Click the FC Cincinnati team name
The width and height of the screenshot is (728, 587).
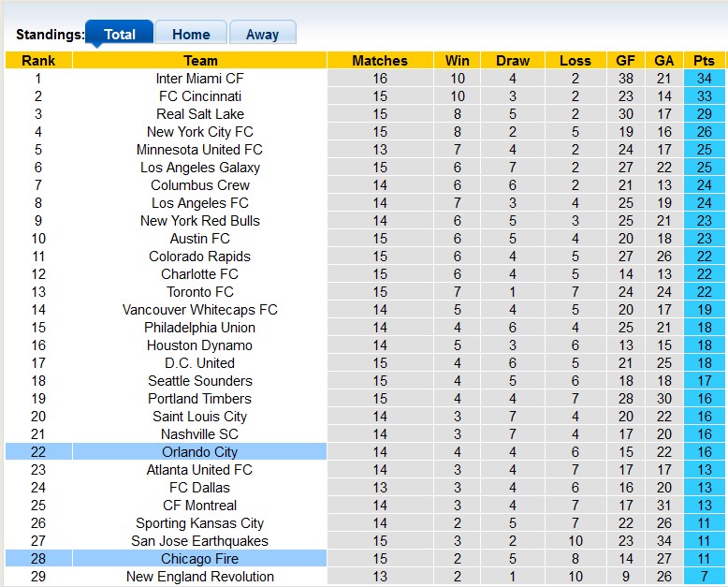click(x=199, y=96)
